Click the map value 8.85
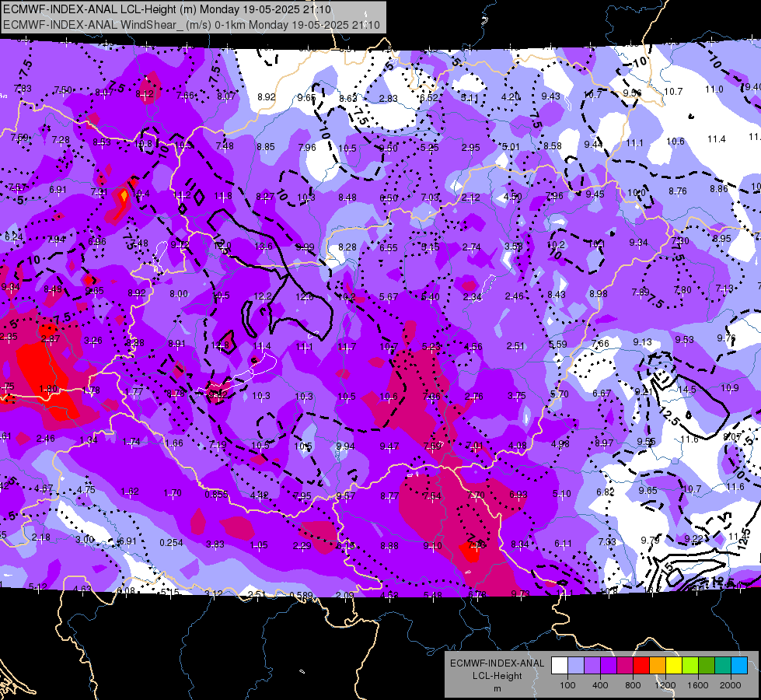 (x=266, y=147)
